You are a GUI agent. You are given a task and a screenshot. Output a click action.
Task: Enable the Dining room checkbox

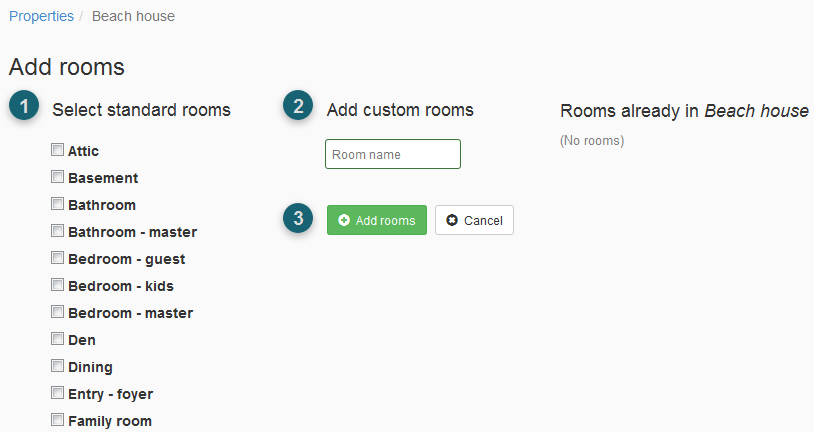[57, 366]
